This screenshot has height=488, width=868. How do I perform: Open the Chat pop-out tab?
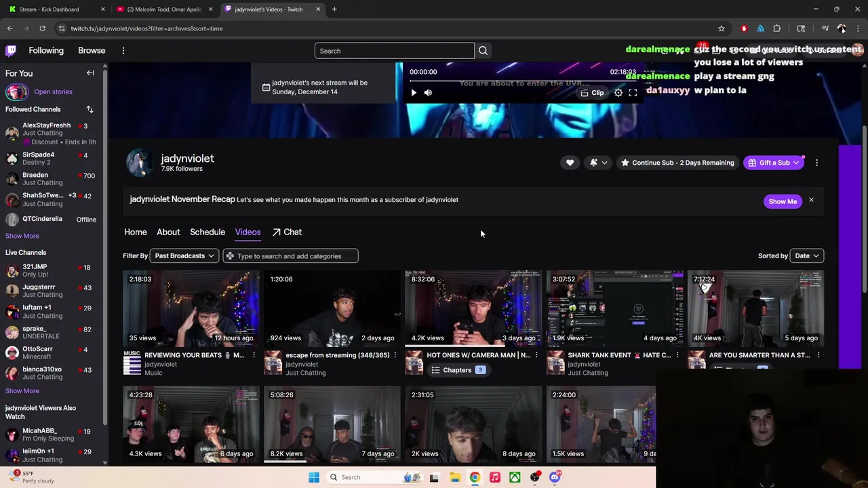click(x=287, y=232)
